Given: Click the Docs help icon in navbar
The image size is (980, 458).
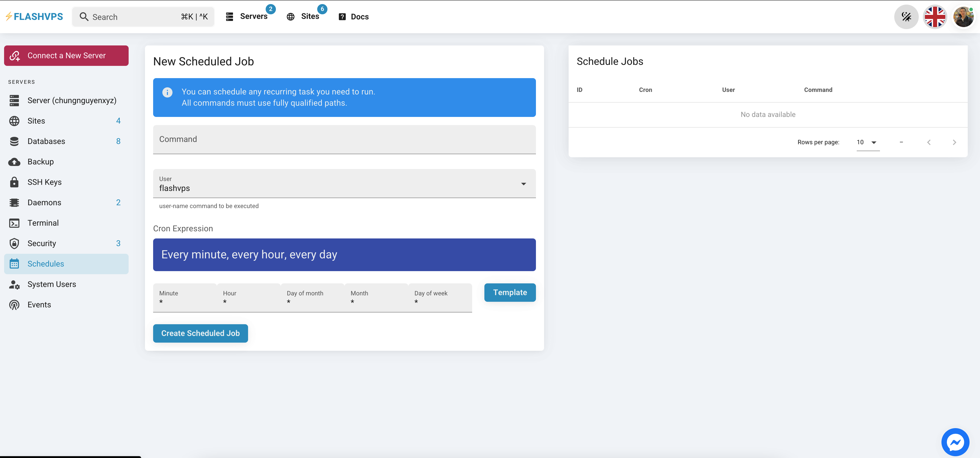Looking at the screenshot, I should 342,16.
